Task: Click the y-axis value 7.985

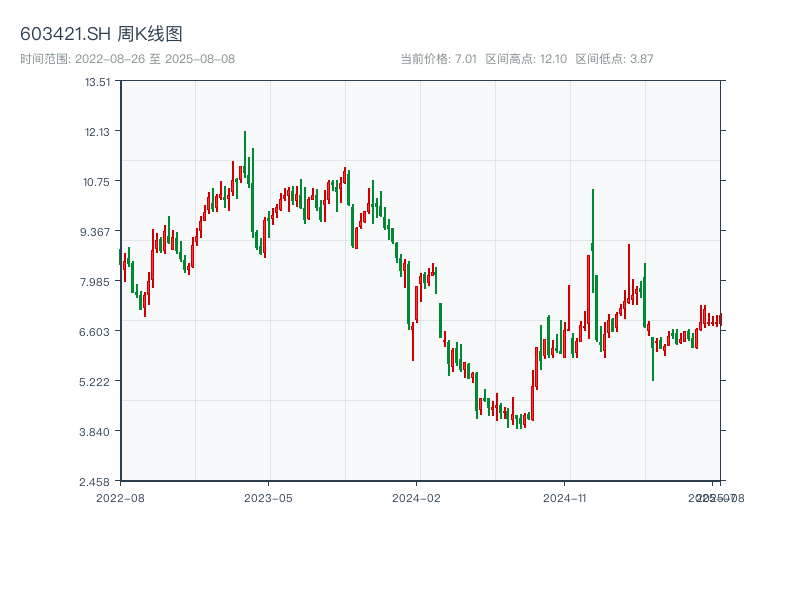Action: coord(95,282)
